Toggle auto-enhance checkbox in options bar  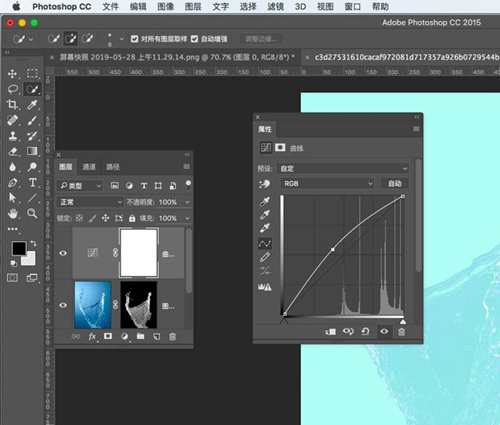[194, 39]
